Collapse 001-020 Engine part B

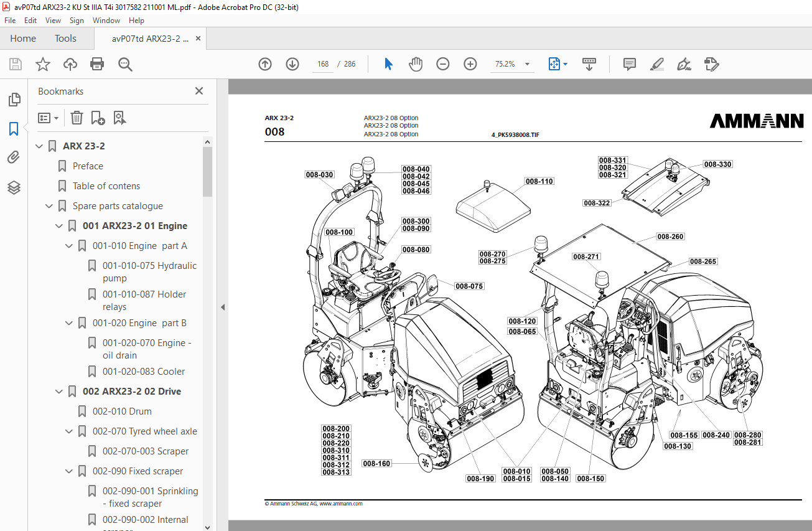point(70,323)
